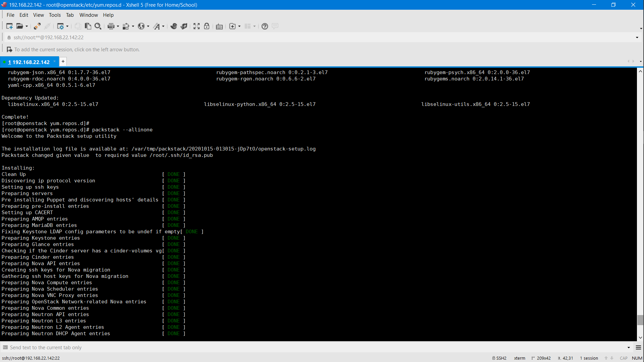Expand the Open folder dropdown arrow

coord(27,26)
